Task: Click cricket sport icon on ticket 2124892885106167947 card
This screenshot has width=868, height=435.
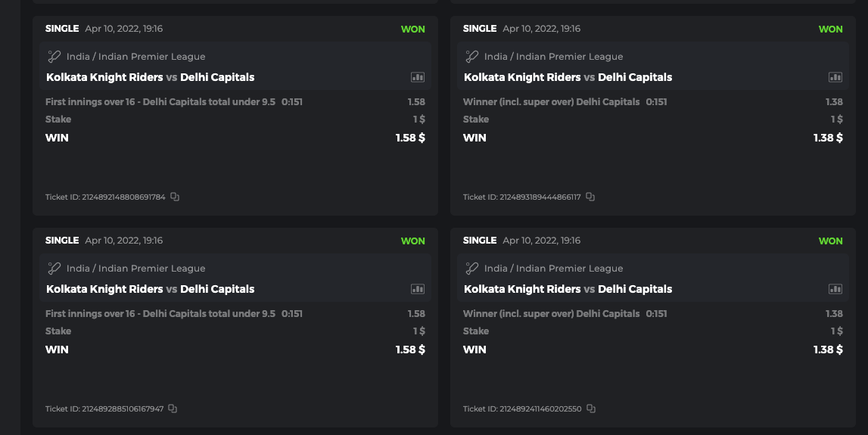Action: (54, 268)
